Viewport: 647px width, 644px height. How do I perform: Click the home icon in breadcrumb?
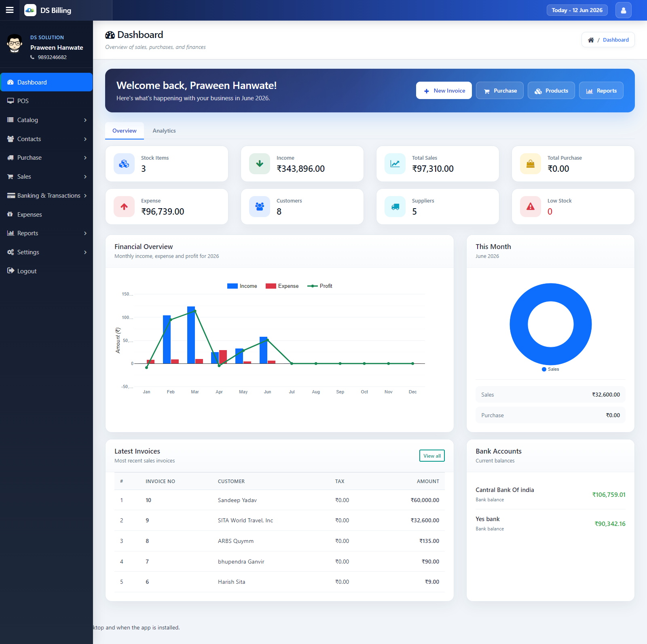(591, 40)
